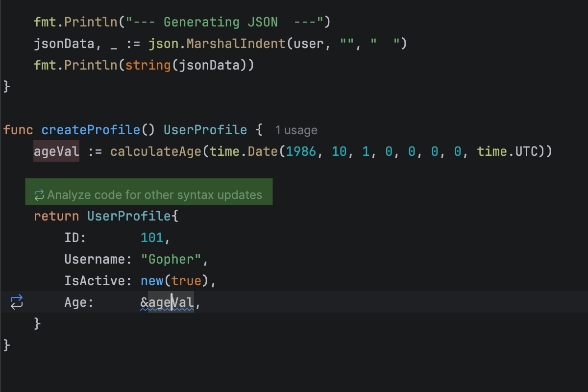The width and height of the screenshot is (588, 392).
Task: Click 'Analyze code for other syntax updates'
Action: click(154, 195)
